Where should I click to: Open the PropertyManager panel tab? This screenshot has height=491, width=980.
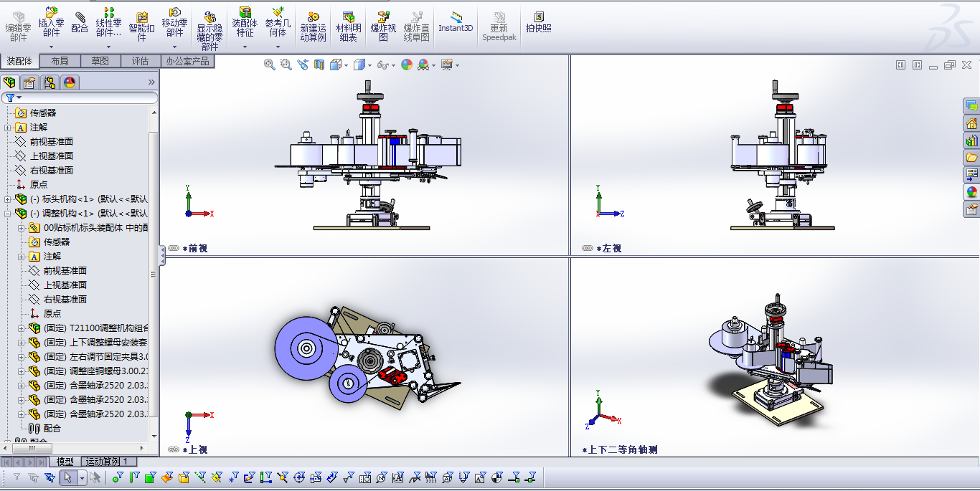click(x=29, y=82)
